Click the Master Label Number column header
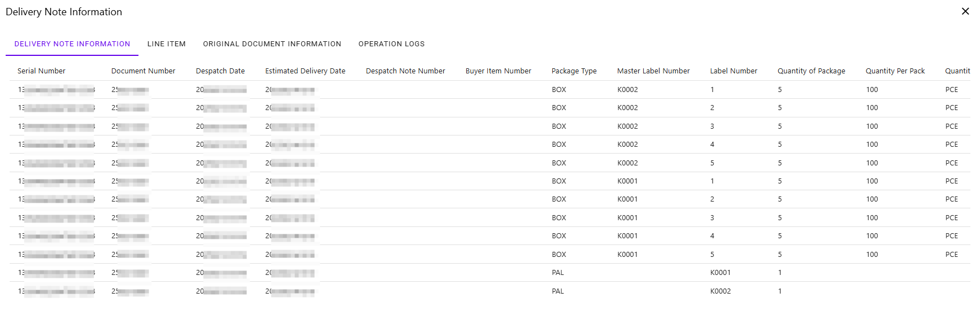This screenshot has width=980, height=319. click(653, 71)
